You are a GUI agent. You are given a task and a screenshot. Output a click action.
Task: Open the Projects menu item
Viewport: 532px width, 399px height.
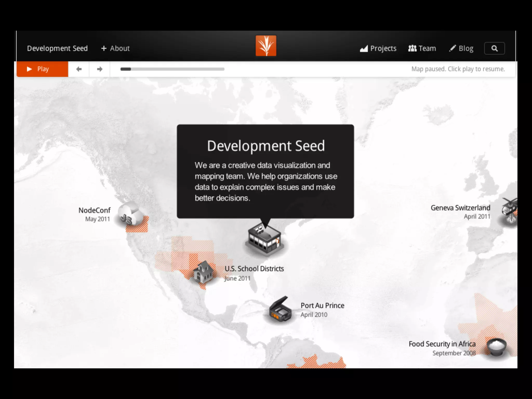[378, 48]
